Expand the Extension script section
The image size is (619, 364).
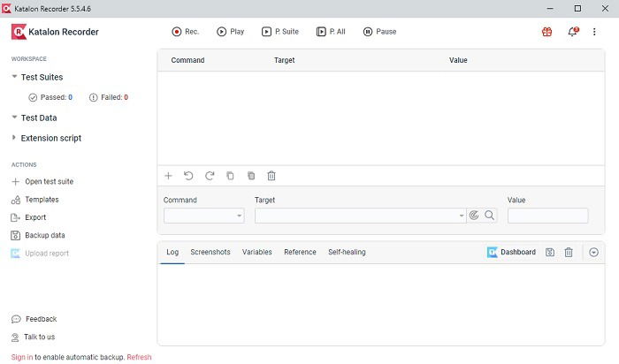(x=14, y=138)
